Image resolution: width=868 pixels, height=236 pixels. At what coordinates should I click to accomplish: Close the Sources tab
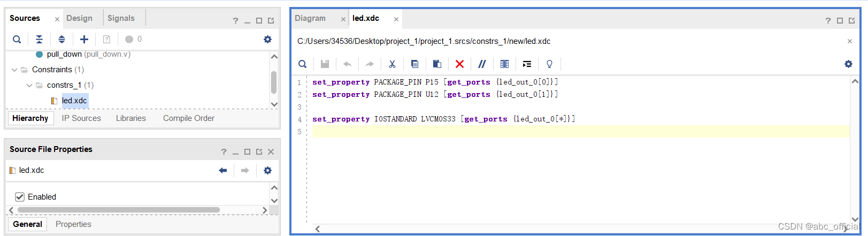pyautogui.click(x=57, y=19)
